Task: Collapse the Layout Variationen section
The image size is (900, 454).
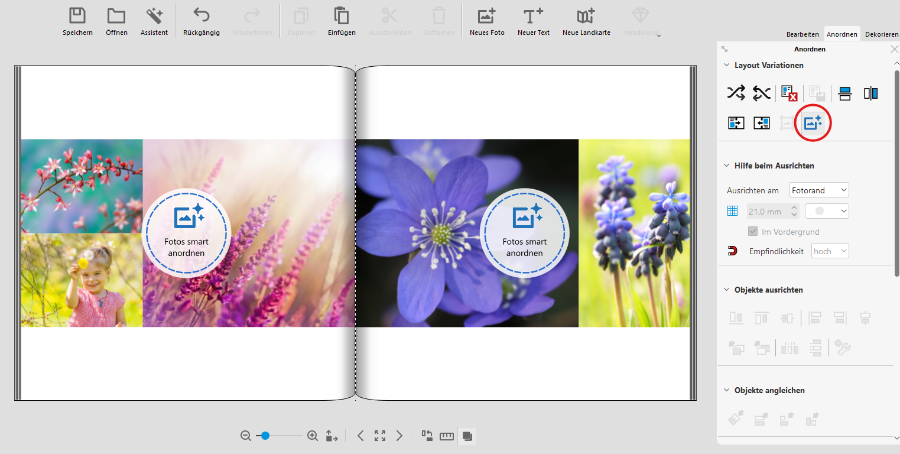Action: 726,65
